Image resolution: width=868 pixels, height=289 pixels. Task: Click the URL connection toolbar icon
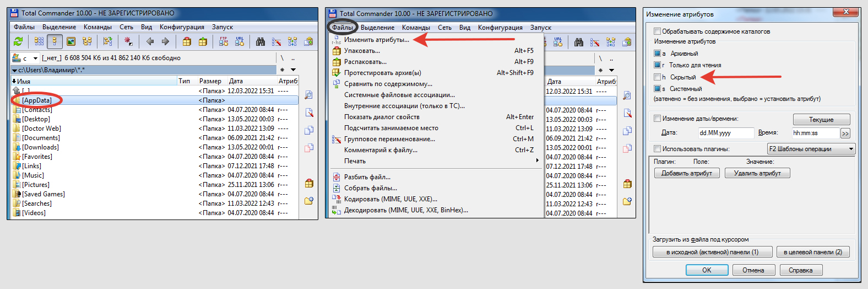click(x=240, y=41)
